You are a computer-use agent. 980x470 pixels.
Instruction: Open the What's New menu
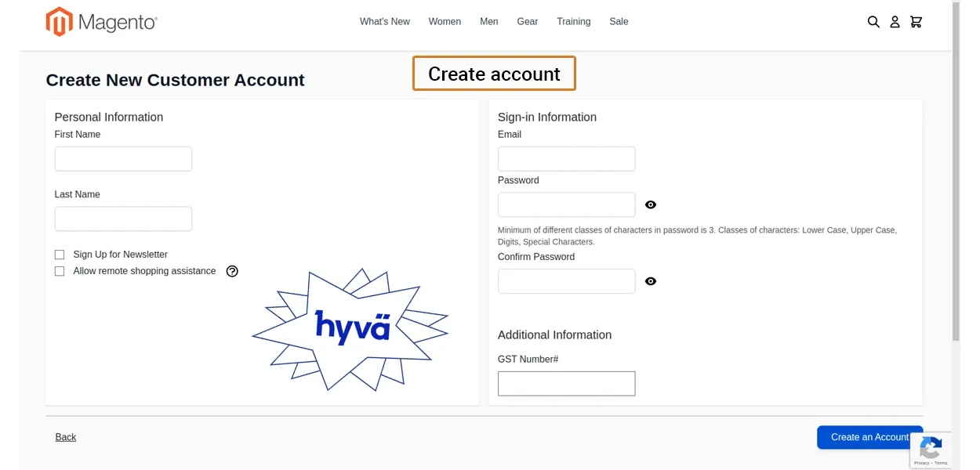[384, 22]
